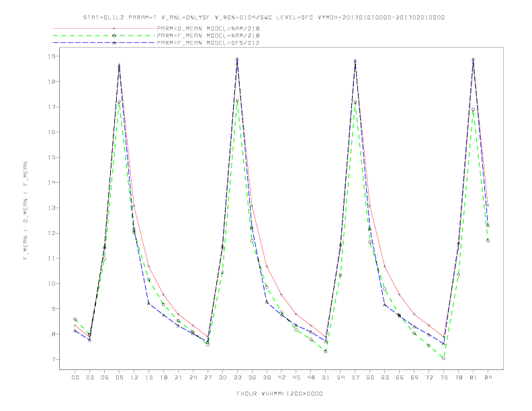Screen dimensions: 532x411
Task: Click x-axis forecast hour label 39
Action: pos(267,377)
